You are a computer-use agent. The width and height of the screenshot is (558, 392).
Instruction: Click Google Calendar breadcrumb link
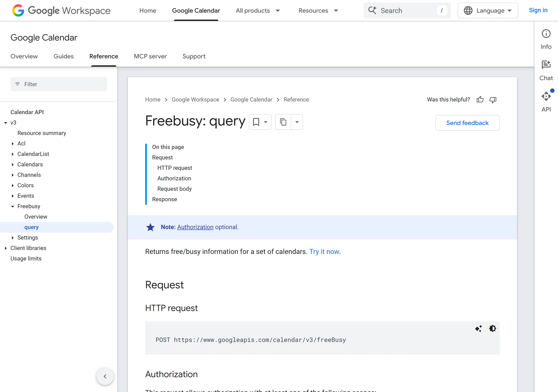251,100
